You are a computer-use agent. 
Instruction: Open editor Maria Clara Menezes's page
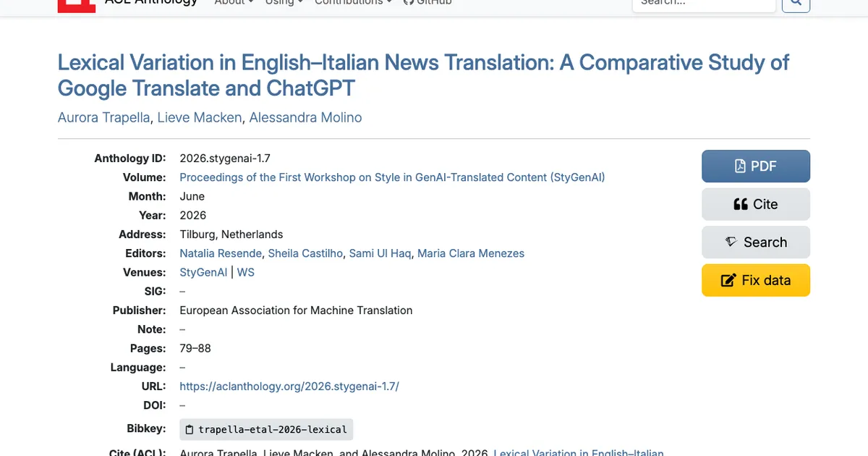coord(471,253)
